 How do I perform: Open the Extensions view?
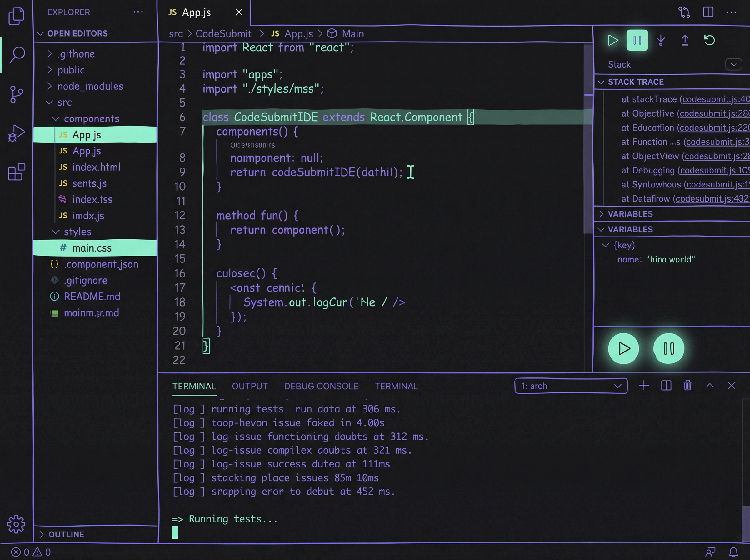point(16,172)
